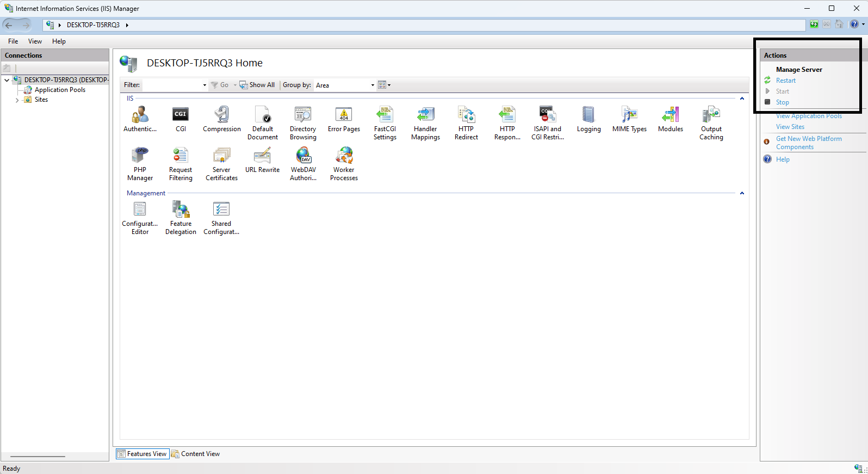This screenshot has height=474, width=868.
Task: Open Help link in Actions pane
Action: click(x=783, y=159)
